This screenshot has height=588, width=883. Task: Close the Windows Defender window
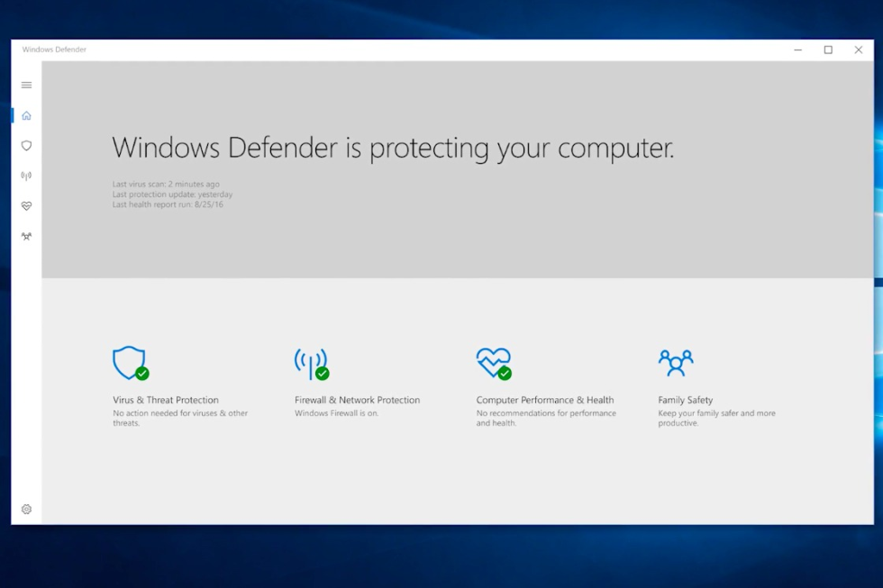(x=858, y=50)
